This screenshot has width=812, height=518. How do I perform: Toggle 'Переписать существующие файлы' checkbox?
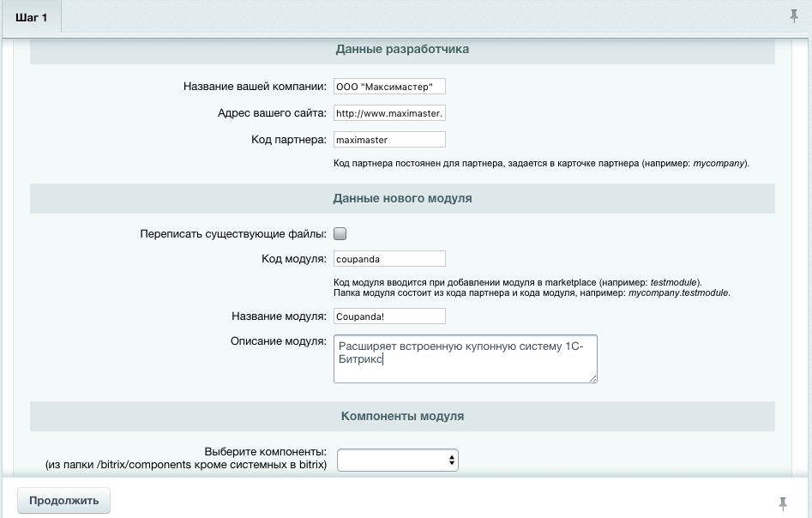(340, 233)
